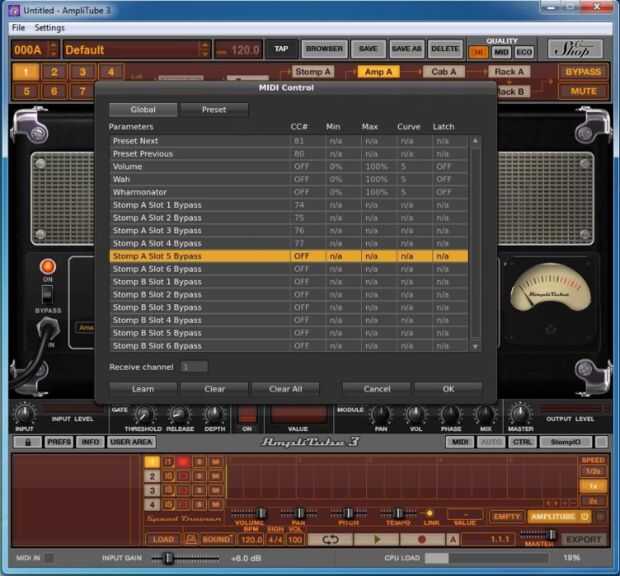Click the amp ON power button

[47, 268]
